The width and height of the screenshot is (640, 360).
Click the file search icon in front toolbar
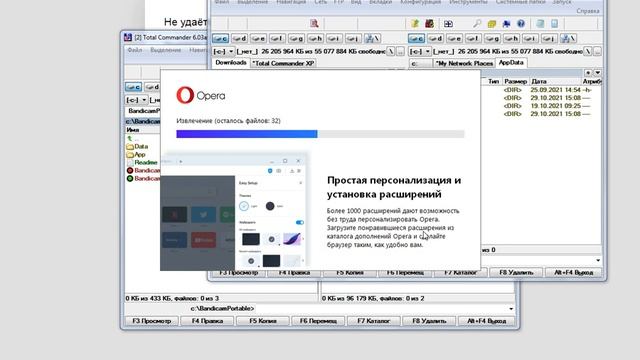coord(314,24)
